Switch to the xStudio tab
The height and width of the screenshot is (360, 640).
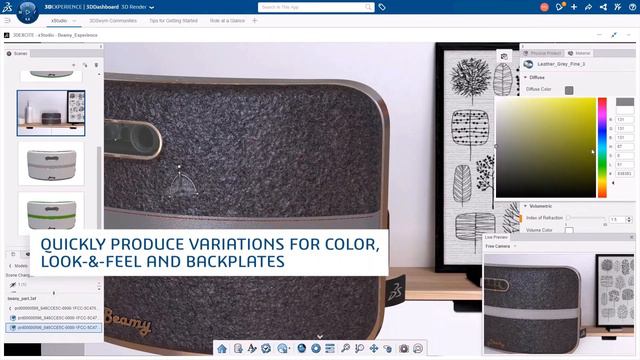point(59,20)
